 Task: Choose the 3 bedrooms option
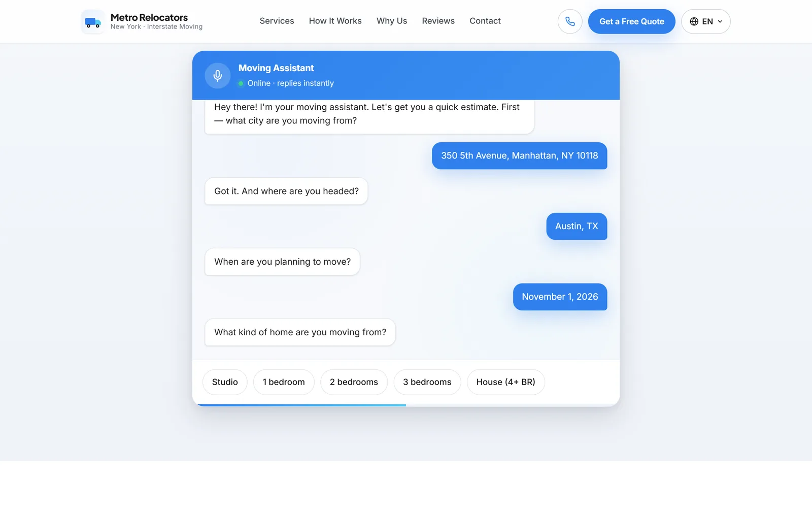tap(427, 382)
